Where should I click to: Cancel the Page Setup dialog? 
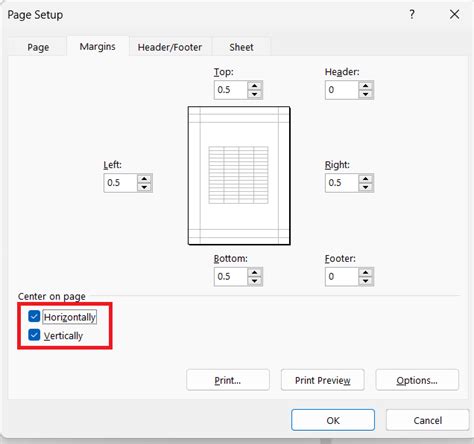click(x=428, y=420)
